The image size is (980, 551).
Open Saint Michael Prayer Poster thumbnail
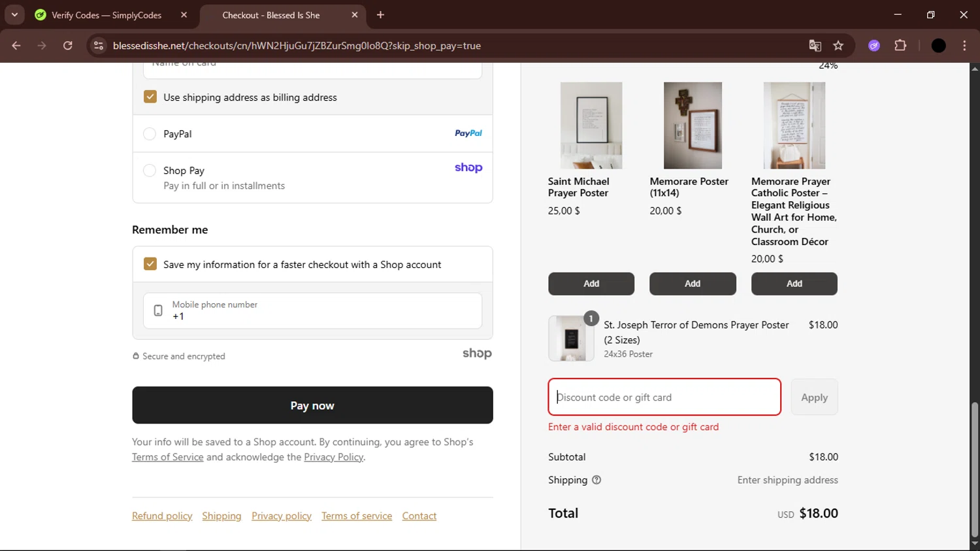591,125
